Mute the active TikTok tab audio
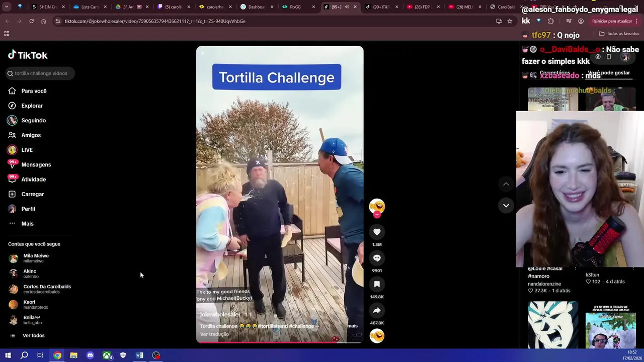The image size is (644, 362). coord(347,7)
